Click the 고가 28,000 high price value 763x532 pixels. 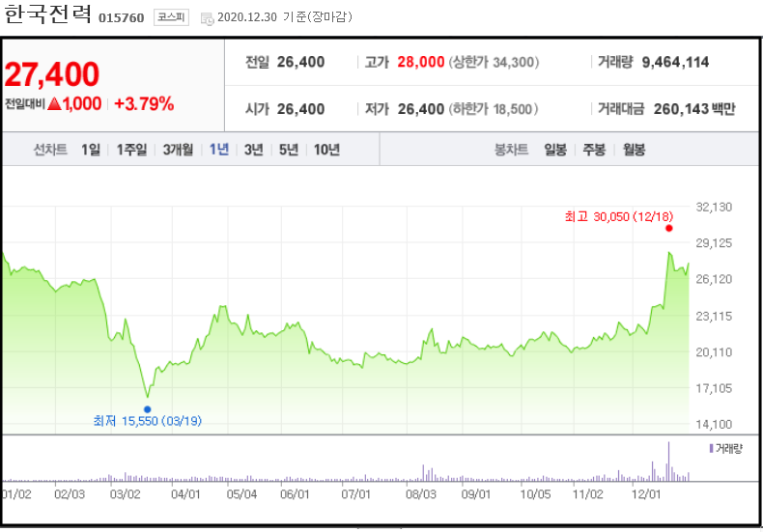[x=421, y=62]
